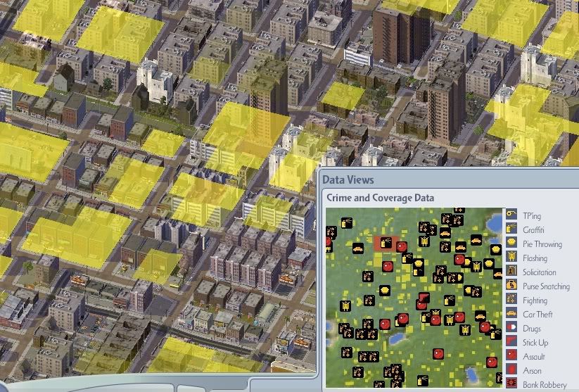Select the Assault legend icon

point(511,355)
